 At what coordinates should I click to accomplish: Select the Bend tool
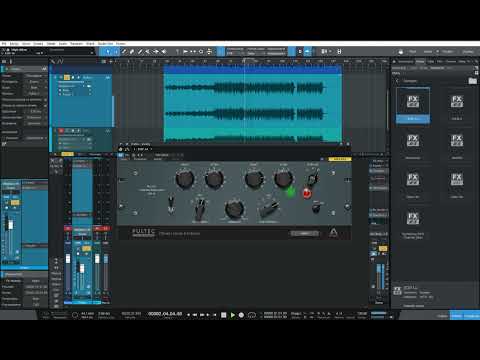click(x=156, y=51)
